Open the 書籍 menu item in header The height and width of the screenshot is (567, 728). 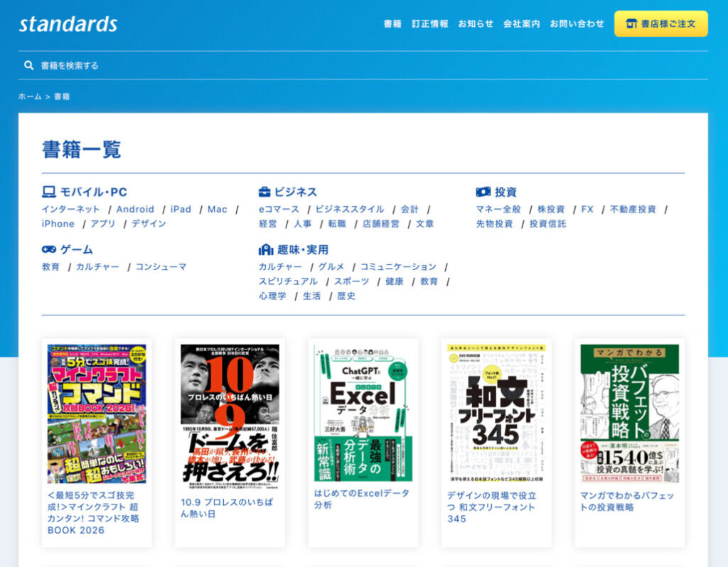click(x=392, y=23)
